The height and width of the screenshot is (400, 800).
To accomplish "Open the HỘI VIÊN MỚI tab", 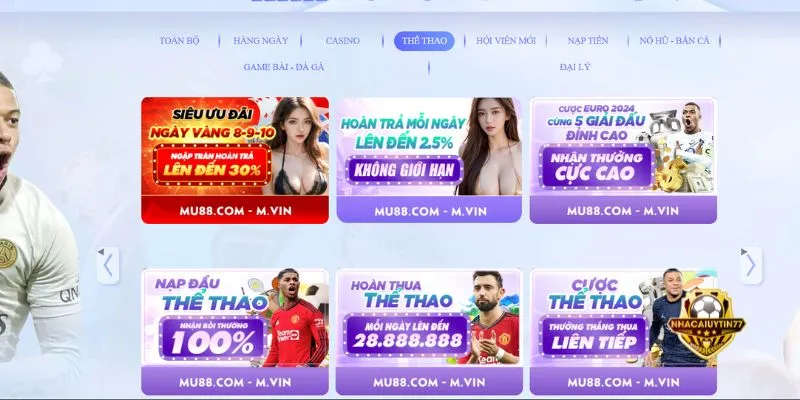I will pyautogui.click(x=506, y=41).
